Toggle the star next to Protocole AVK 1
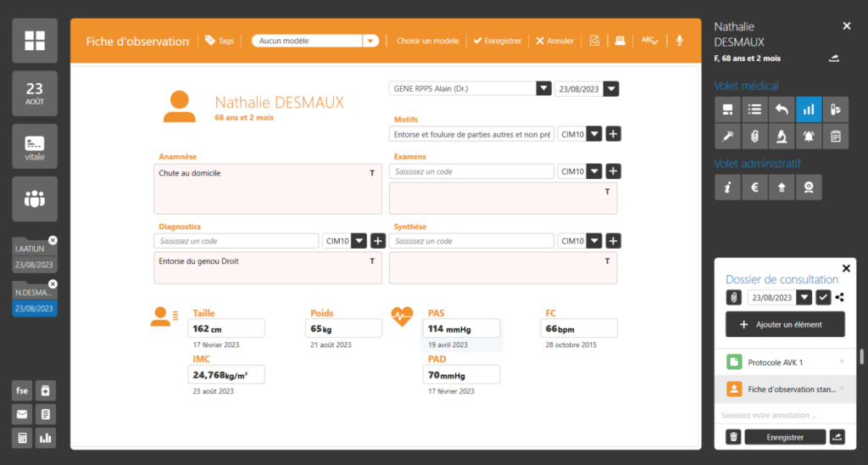 tap(842, 362)
